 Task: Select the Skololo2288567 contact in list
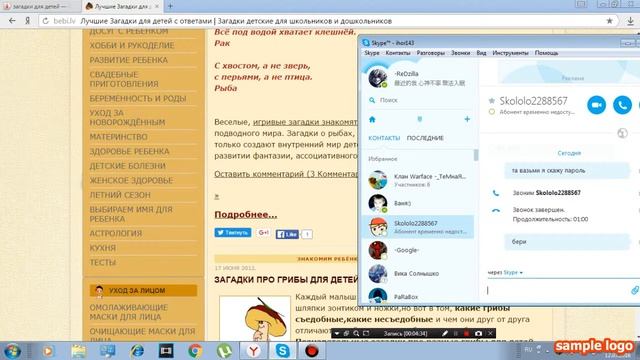coord(417,227)
